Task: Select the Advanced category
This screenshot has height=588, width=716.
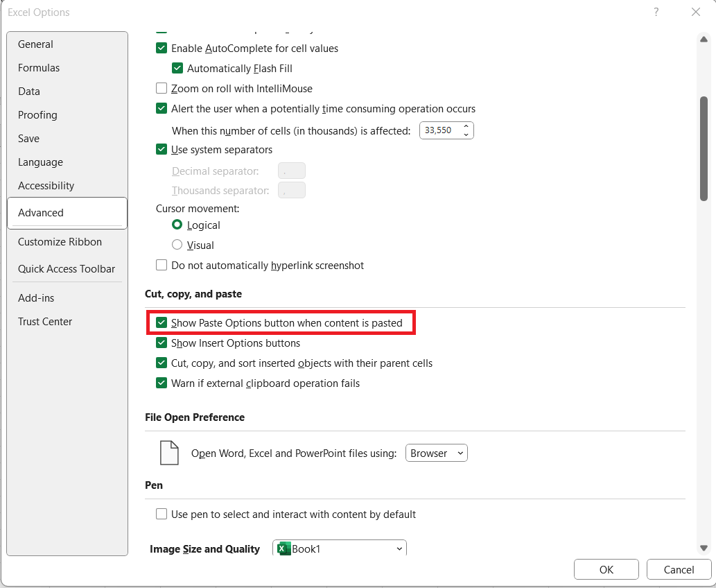Action: pos(67,213)
